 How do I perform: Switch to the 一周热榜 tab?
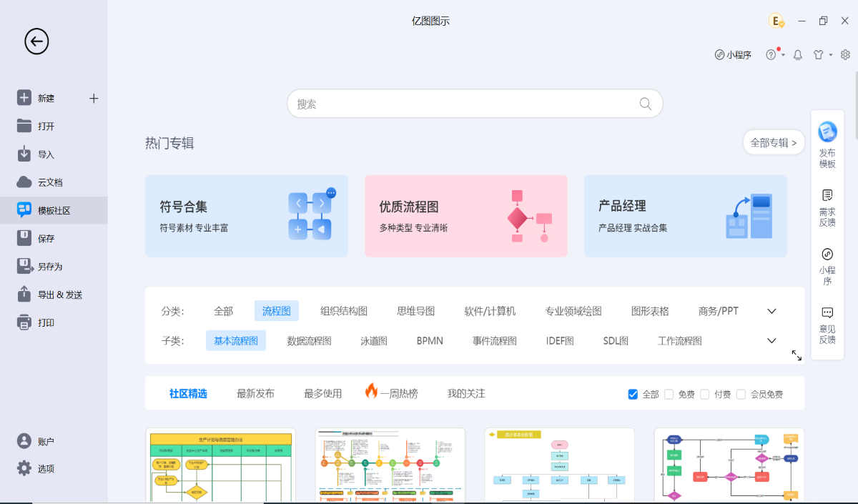pyautogui.click(x=391, y=392)
